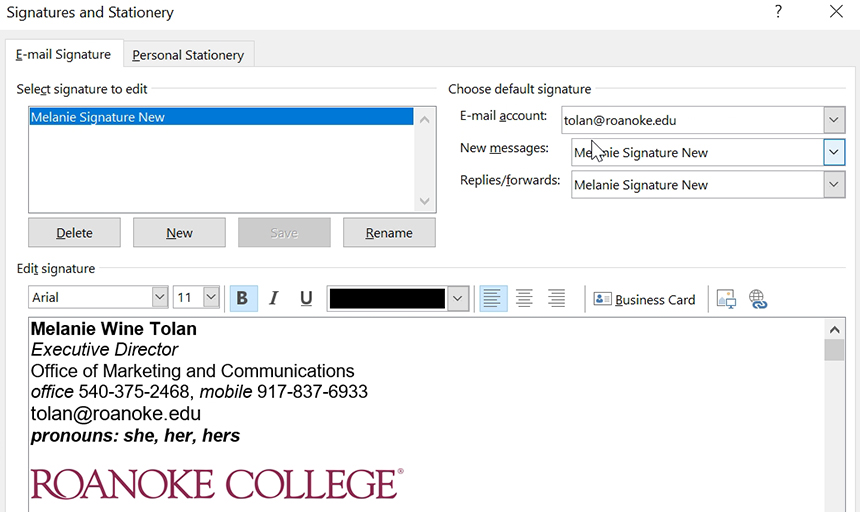Align signature text right
This screenshot has height=512, width=860.
click(556, 298)
